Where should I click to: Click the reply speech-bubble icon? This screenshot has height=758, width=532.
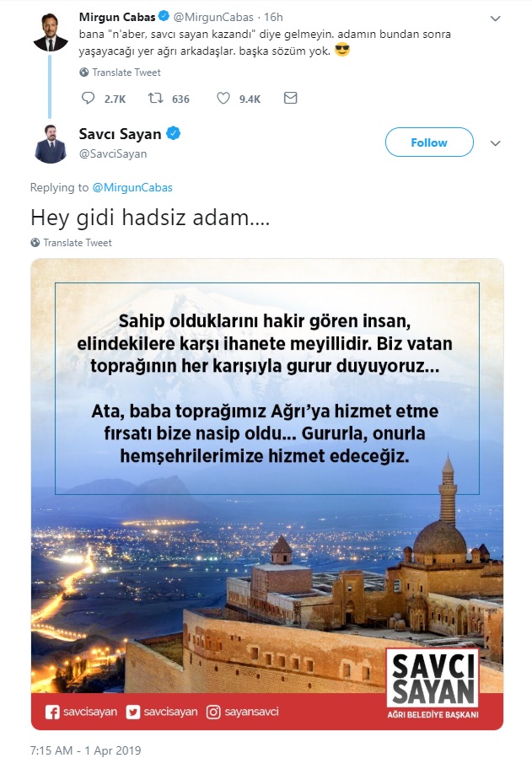[88, 98]
